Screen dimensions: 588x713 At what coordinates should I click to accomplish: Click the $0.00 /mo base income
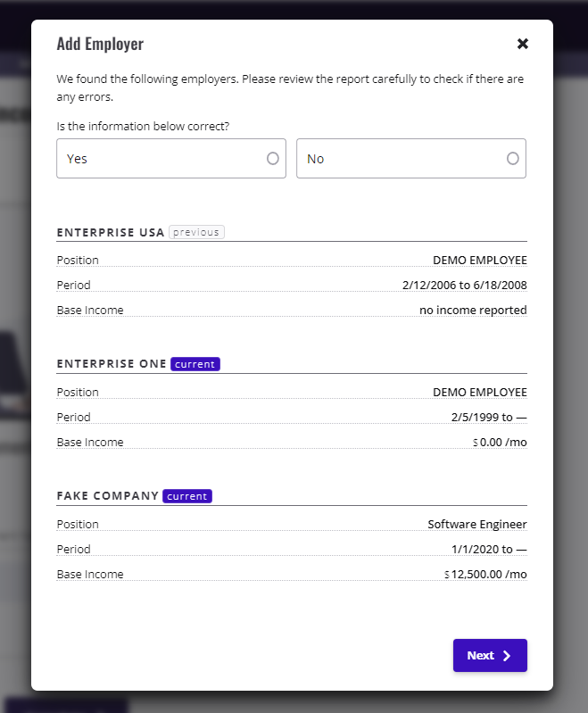(x=500, y=442)
